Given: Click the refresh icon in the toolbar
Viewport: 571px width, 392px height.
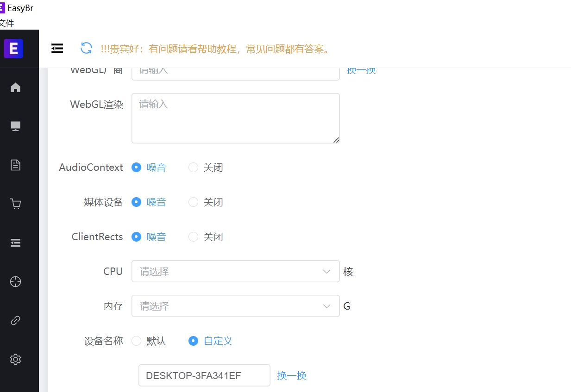Looking at the screenshot, I should tap(86, 48).
